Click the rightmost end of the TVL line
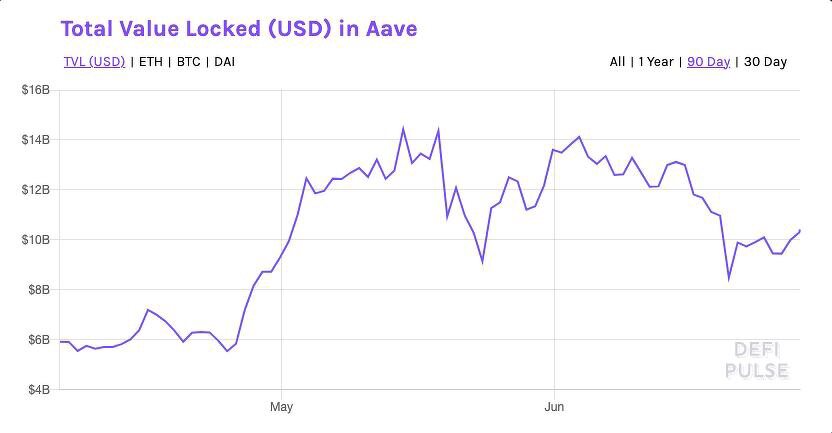Image resolution: width=832 pixels, height=433 pixels. point(799,231)
